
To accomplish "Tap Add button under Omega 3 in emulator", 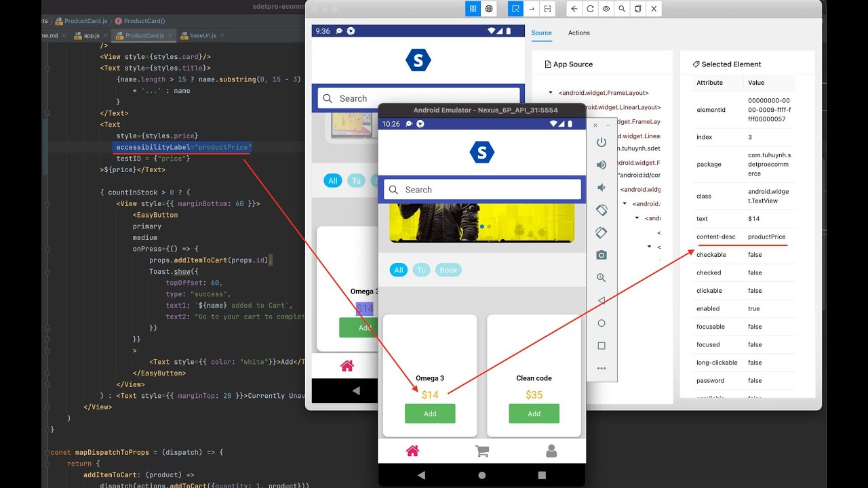I will [430, 413].
